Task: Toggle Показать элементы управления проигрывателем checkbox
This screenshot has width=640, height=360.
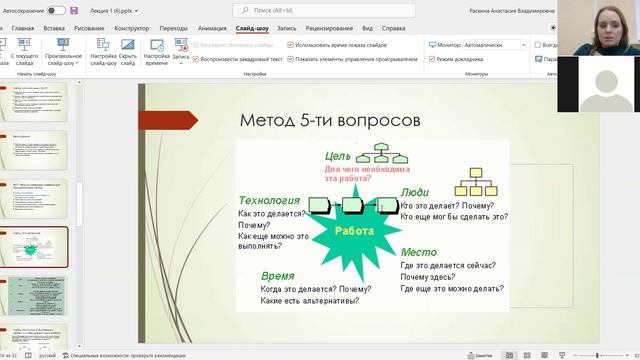Action: point(290,59)
